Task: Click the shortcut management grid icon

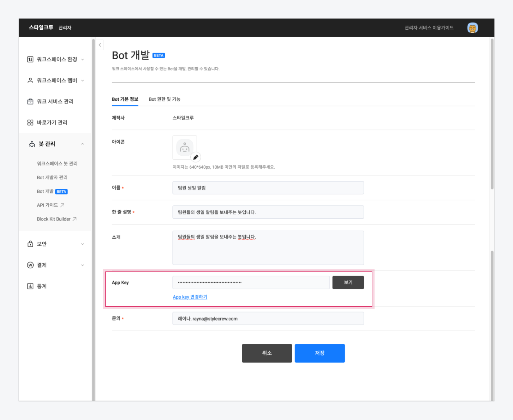Action: click(x=30, y=123)
